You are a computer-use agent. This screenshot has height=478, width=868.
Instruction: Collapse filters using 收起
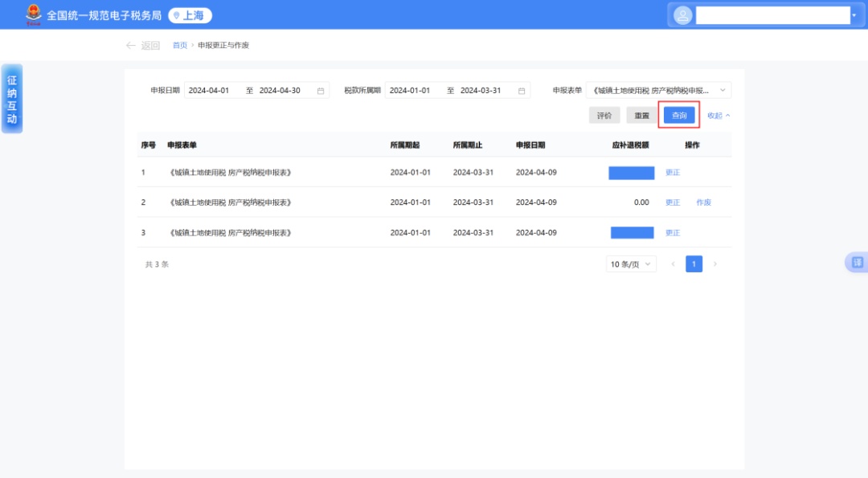click(719, 116)
